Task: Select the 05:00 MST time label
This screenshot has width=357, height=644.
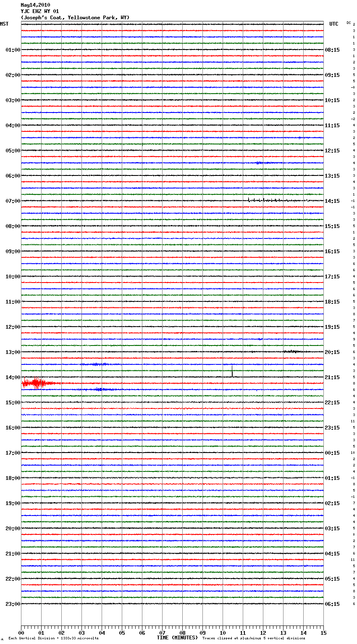Action: (x=13, y=151)
